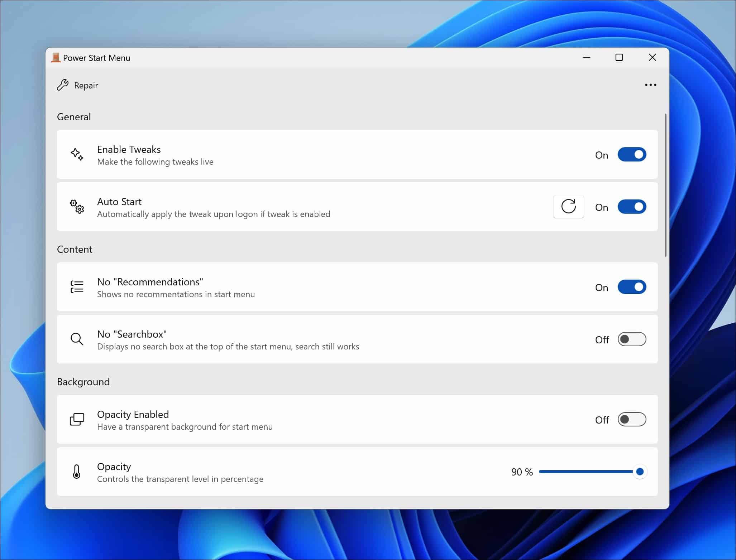Screen dimensions: 736x560
Task: Click the wrench icon next to Repair
Action: pos(62,85)
